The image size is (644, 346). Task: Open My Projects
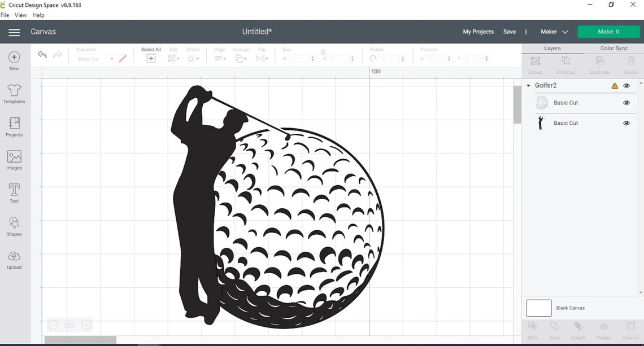pyautogui.click(x=478, y=32)
